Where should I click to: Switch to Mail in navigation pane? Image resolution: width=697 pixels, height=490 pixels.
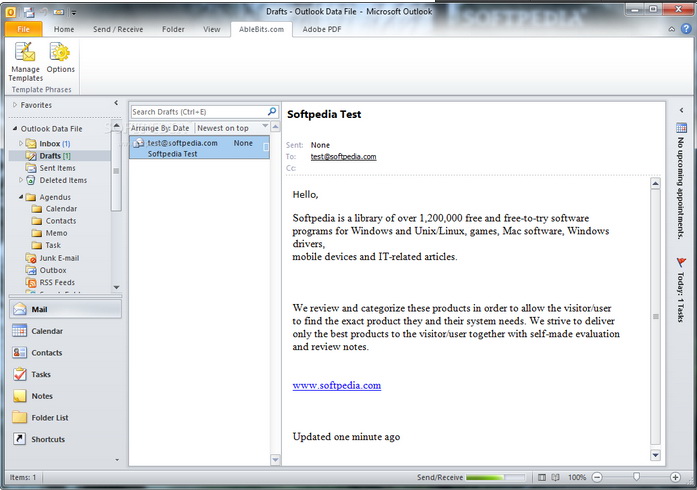(65, 309)
